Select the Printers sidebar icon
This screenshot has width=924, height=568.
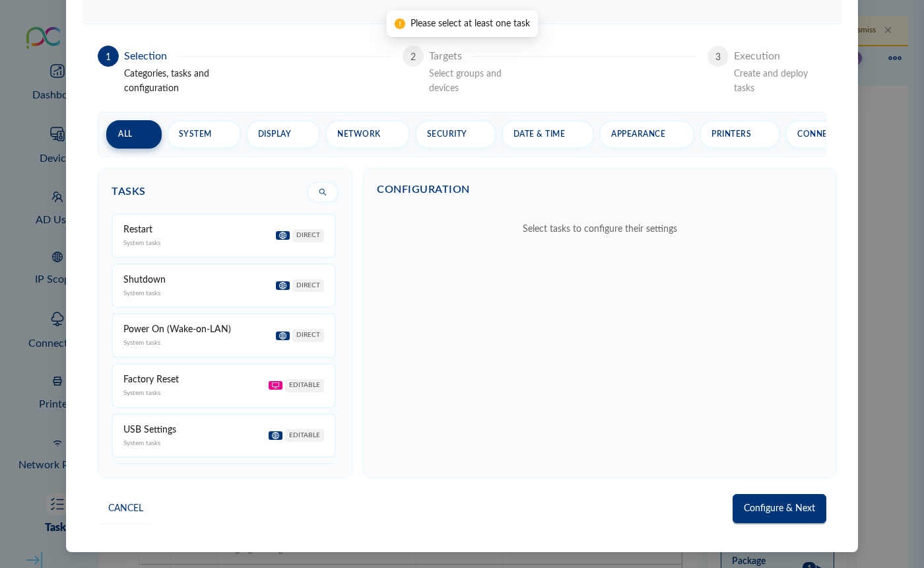[57, 381]
